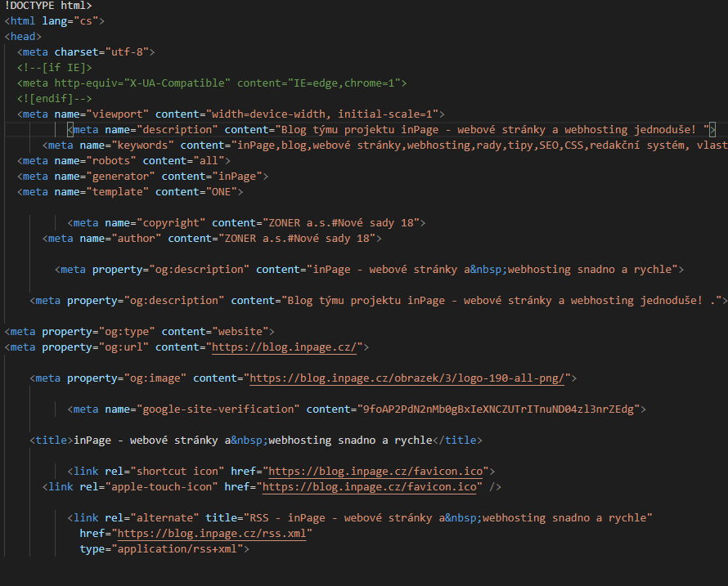The image size is (728, 586).
Task: Follow the rss.xml href link
Action: tap(214, 534)
